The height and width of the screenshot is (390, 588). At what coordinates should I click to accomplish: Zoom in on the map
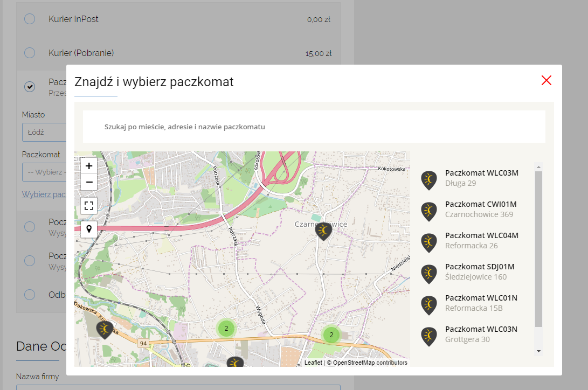(89, 166)
